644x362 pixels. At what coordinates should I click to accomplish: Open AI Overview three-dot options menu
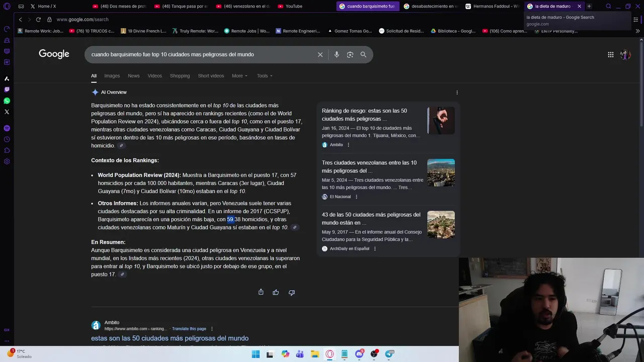point(457,93)
